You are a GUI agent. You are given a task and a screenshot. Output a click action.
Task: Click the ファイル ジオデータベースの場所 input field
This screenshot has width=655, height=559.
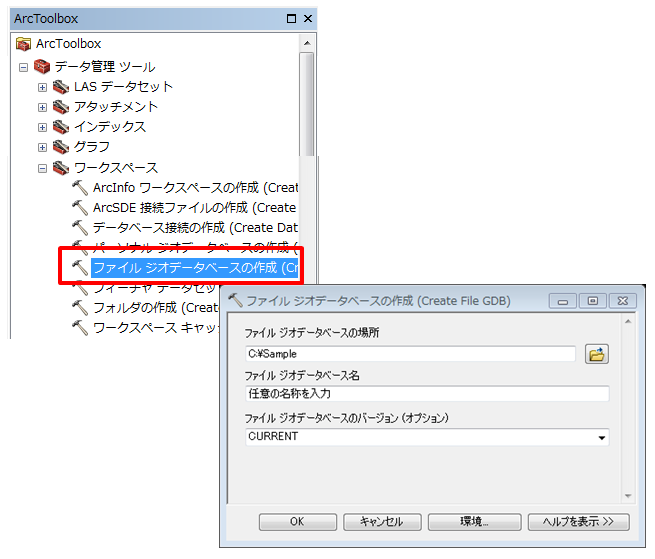(x=411, y=354)
